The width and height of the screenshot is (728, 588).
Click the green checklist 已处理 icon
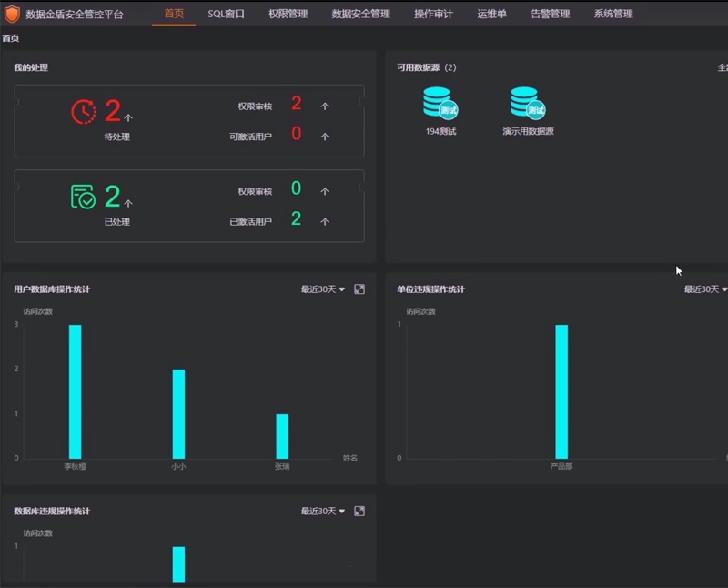pos(84,197)
